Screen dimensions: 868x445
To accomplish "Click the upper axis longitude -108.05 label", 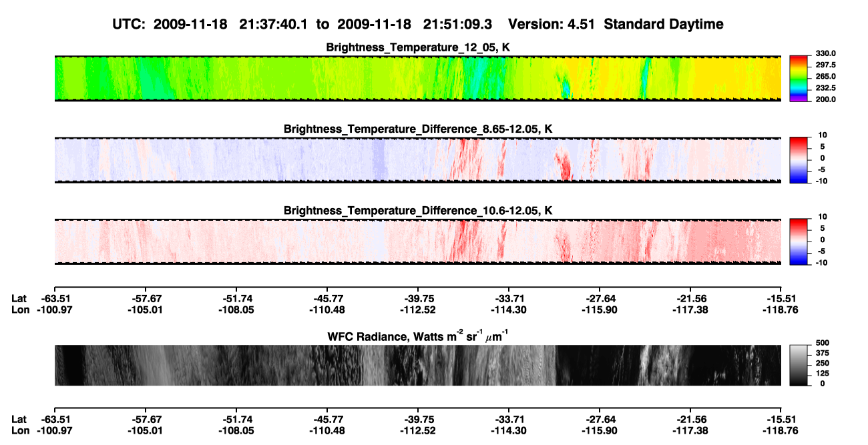I will pos(236,310).
